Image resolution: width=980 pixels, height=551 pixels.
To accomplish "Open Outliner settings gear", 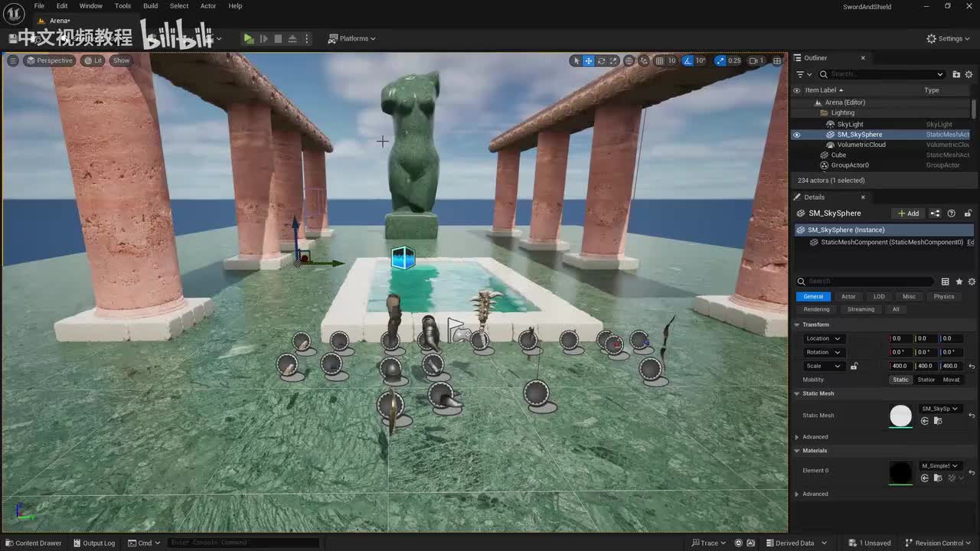I will tap(970, 74).
